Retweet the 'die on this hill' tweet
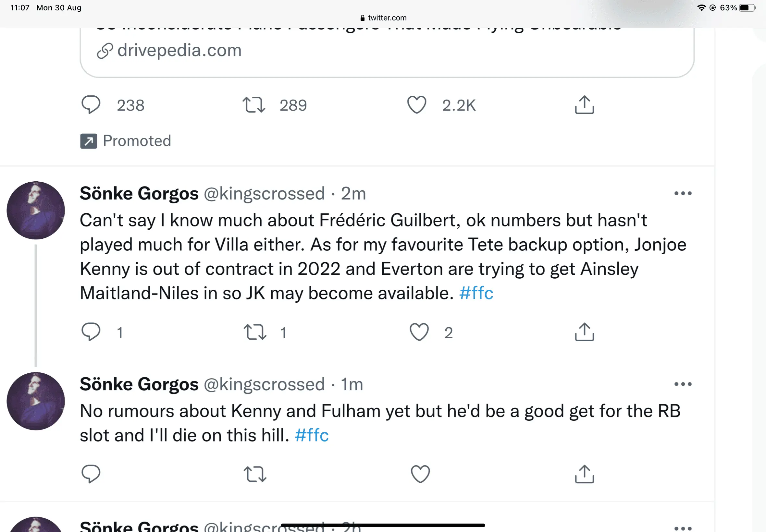This screenshot has width=766, height=532. click(255, 474)
